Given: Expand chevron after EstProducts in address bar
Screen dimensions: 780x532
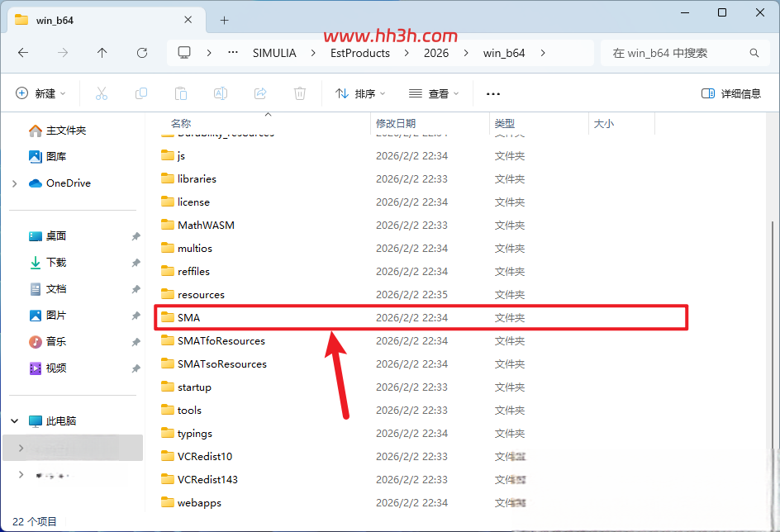Looking at the screenshot, I should 407,53.
